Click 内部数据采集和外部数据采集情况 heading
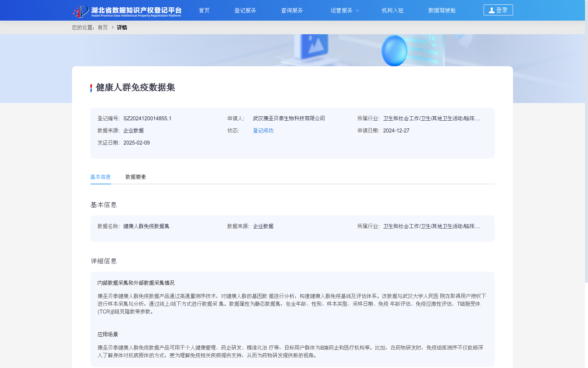The width and height of the screenshot is (588, 368). 136,283
